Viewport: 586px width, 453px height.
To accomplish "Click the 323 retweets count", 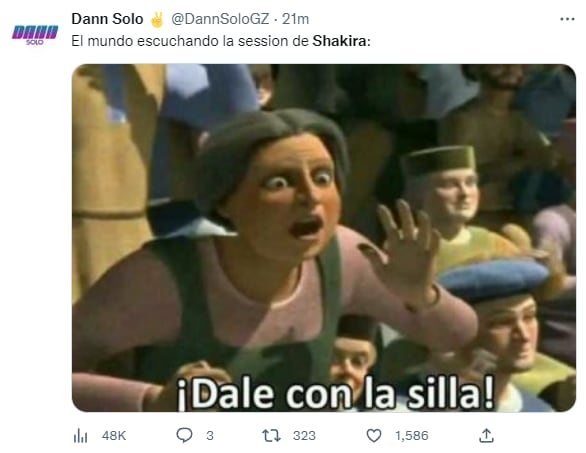I will (x=304, y=436).
